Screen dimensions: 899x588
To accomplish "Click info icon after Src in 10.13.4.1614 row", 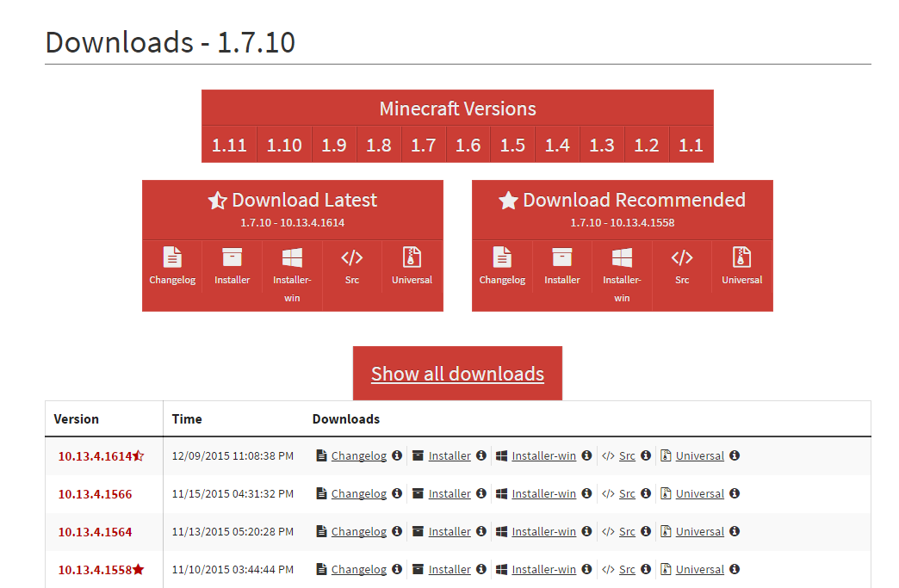I will click(646, 455).
